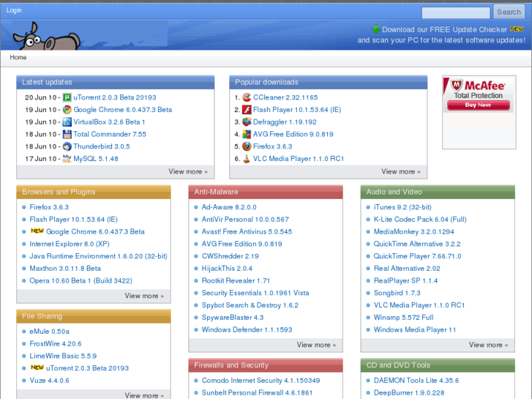
Task: Open the Home menu item
Action: point(18,57)
